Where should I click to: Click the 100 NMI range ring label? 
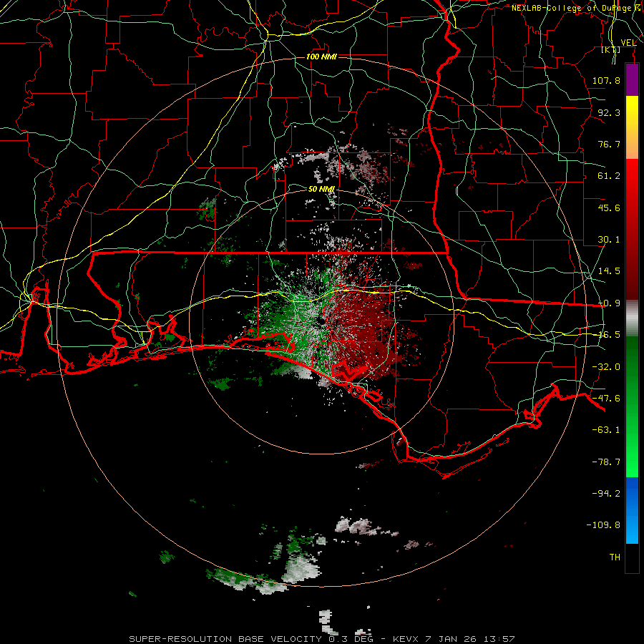(x=321, y=57)
